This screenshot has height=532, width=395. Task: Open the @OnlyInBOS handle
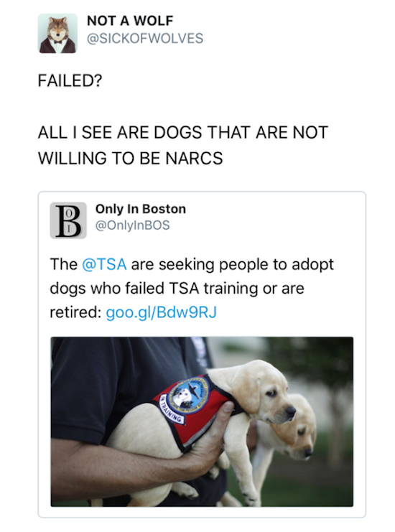pos(132,225)
